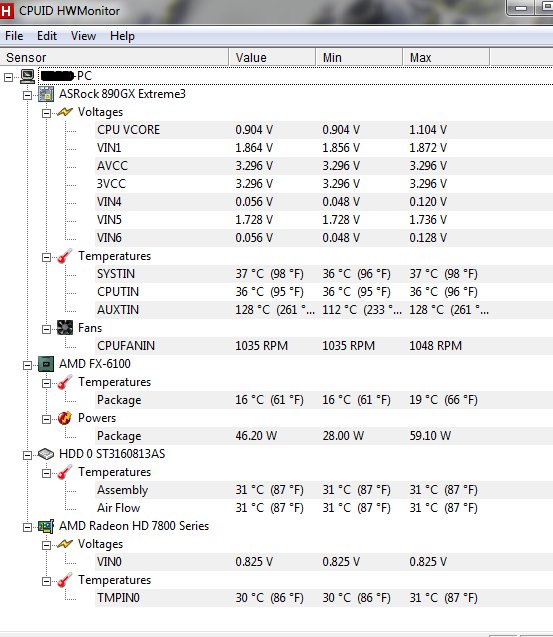553x637 pixels.
Task: Select the Package row showing 46.20 W
Action: (324, 436)
